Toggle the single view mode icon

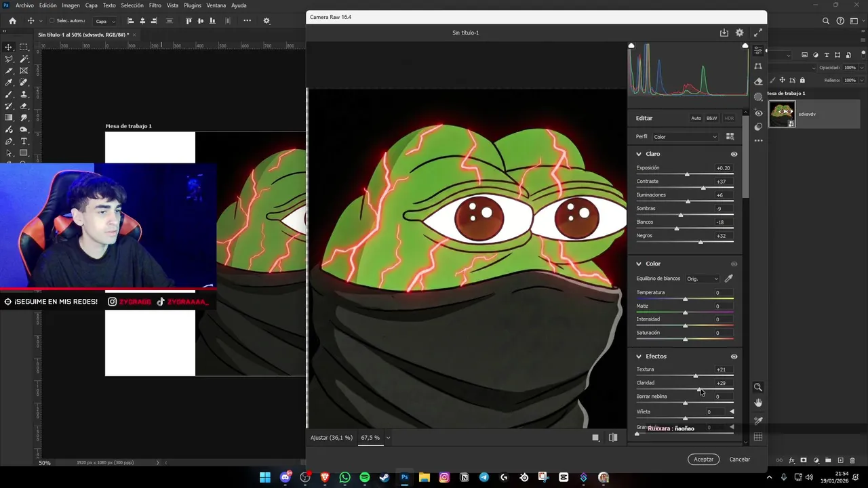coord(595,438)
